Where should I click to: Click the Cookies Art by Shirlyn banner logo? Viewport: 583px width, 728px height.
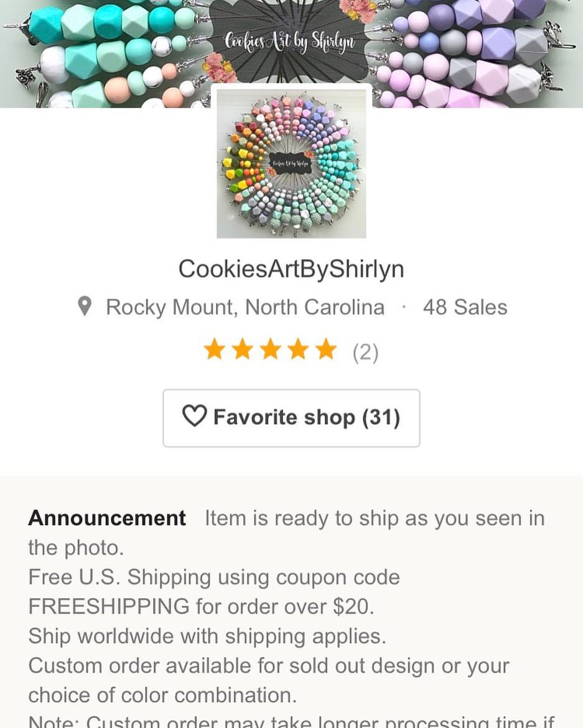(x=291, y=41)
